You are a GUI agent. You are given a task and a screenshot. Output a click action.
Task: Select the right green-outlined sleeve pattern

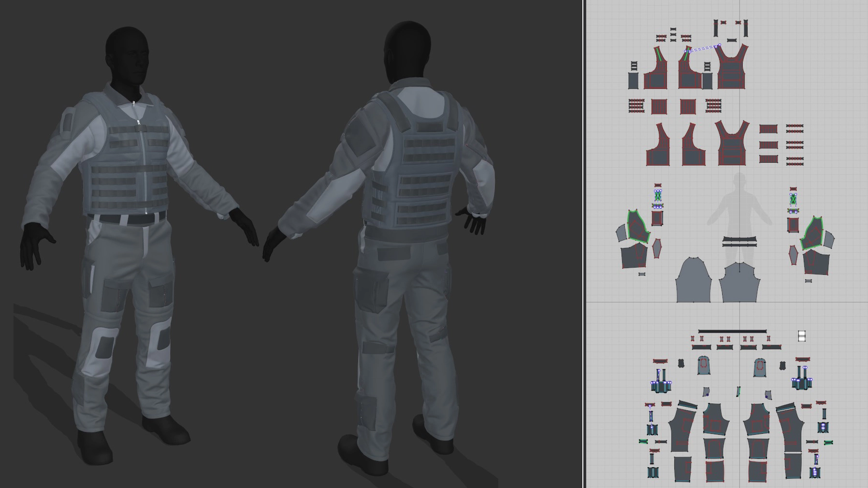coord(813,234)
